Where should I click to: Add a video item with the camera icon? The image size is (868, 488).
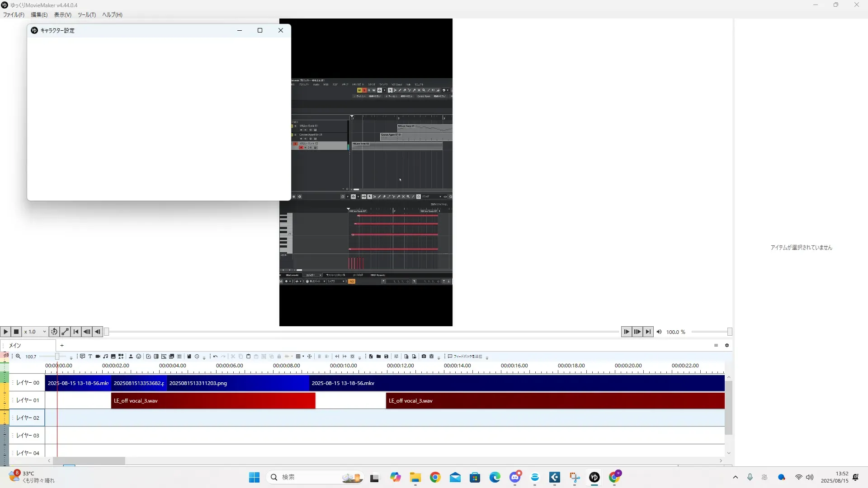98,357
